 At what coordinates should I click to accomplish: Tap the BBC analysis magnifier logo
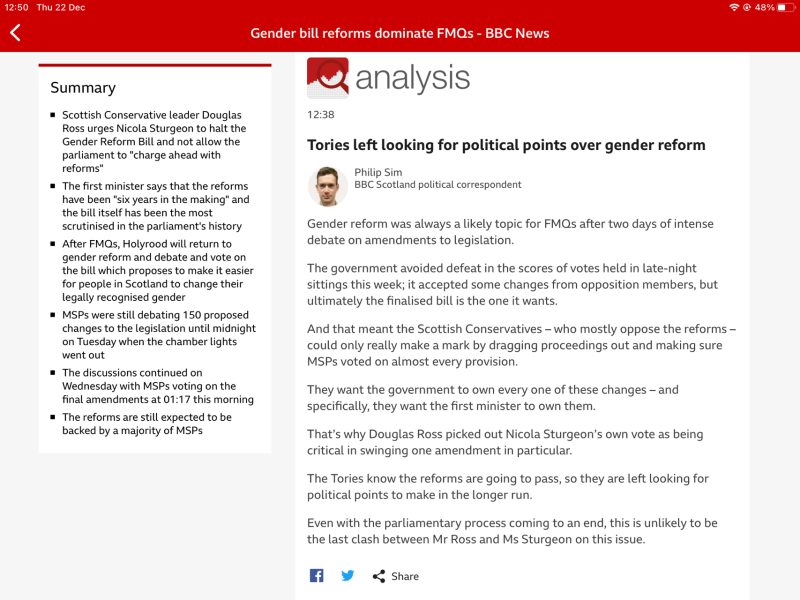pos(328,78)
